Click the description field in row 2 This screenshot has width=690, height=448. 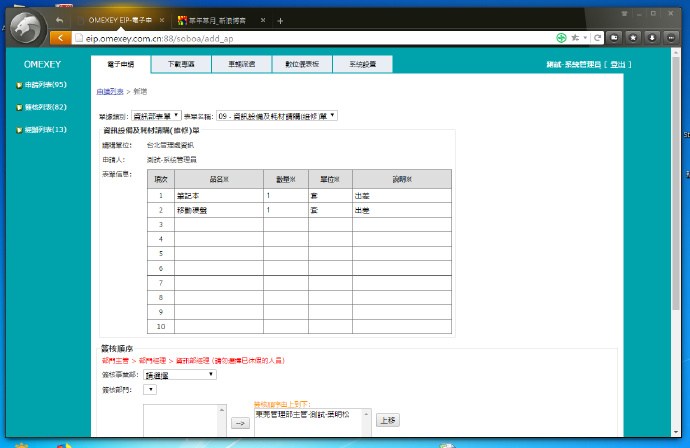pos(402,210)
